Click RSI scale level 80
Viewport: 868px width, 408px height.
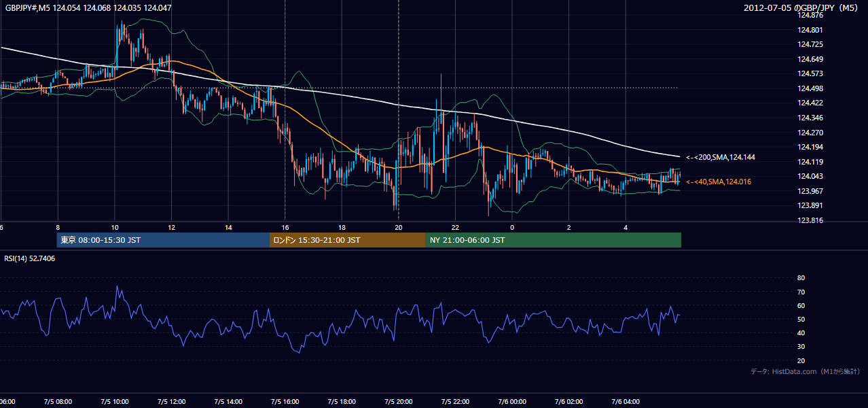point(801,278)
